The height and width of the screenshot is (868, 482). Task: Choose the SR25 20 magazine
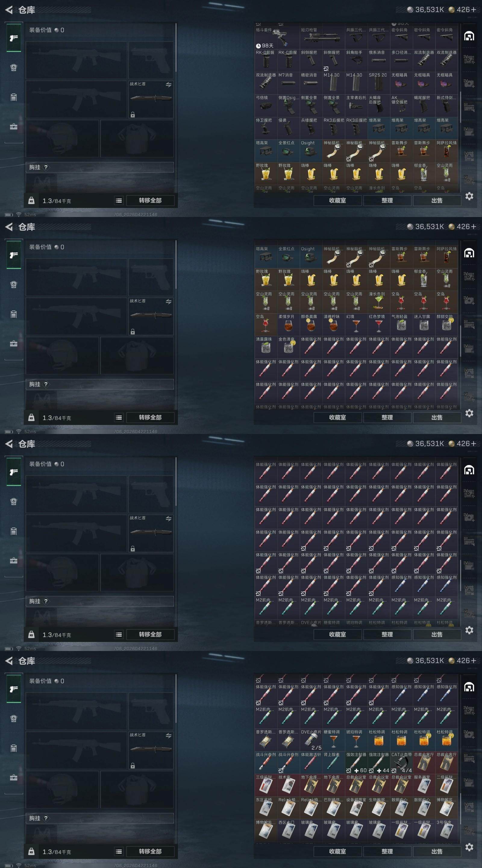click(x=379, y=83)
